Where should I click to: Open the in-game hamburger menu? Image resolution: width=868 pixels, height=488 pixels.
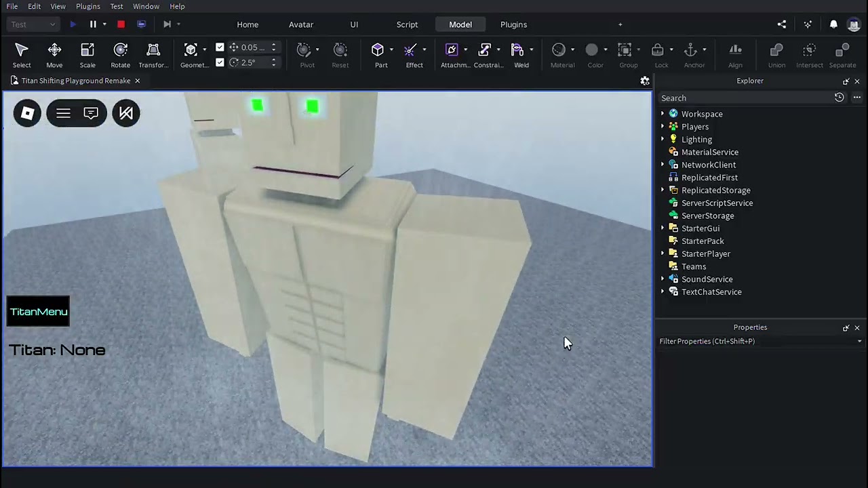pyautogui.click(x=63, y=113)
